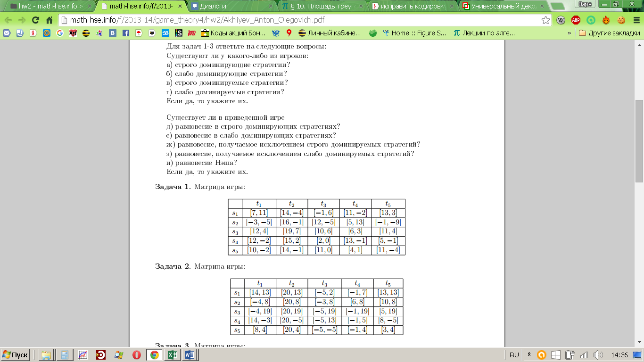Image resolution: width=644 pixels, height=362 pixels.
Task: Open the network signal tray icon
Action: coord(584,354)
